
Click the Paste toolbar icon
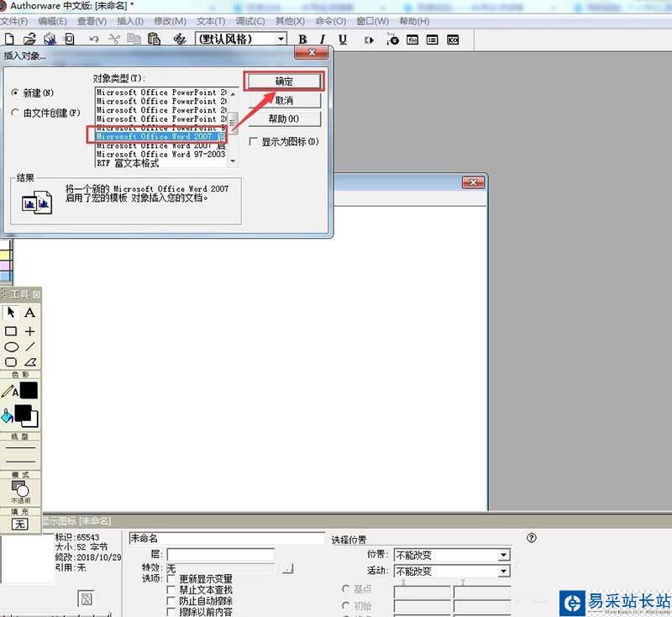point(154,40)
